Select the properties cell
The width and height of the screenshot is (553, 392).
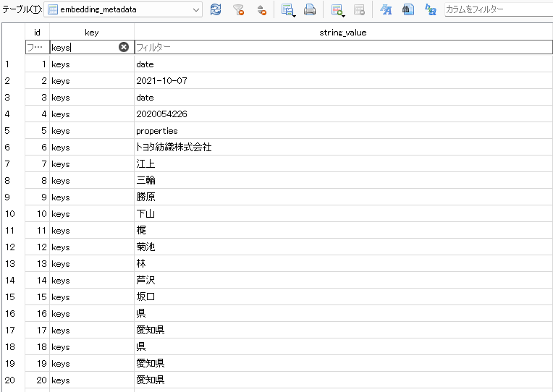click(343, 130)
